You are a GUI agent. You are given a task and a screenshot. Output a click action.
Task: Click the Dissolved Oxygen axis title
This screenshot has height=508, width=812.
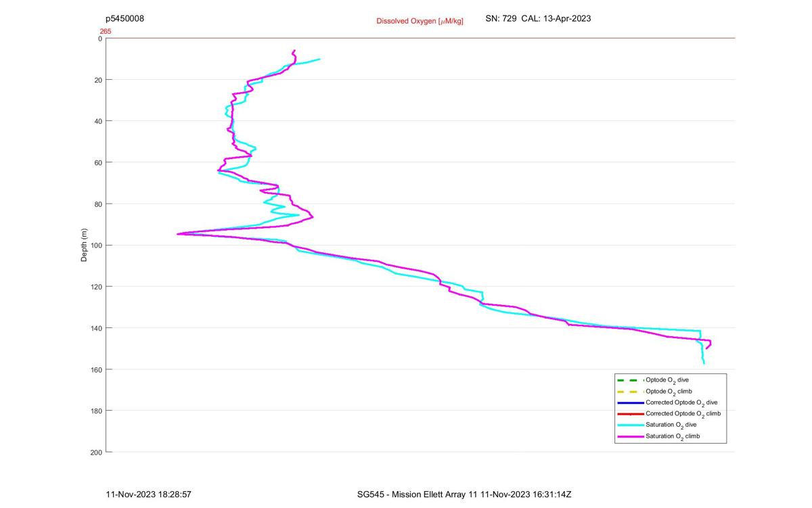420,21
